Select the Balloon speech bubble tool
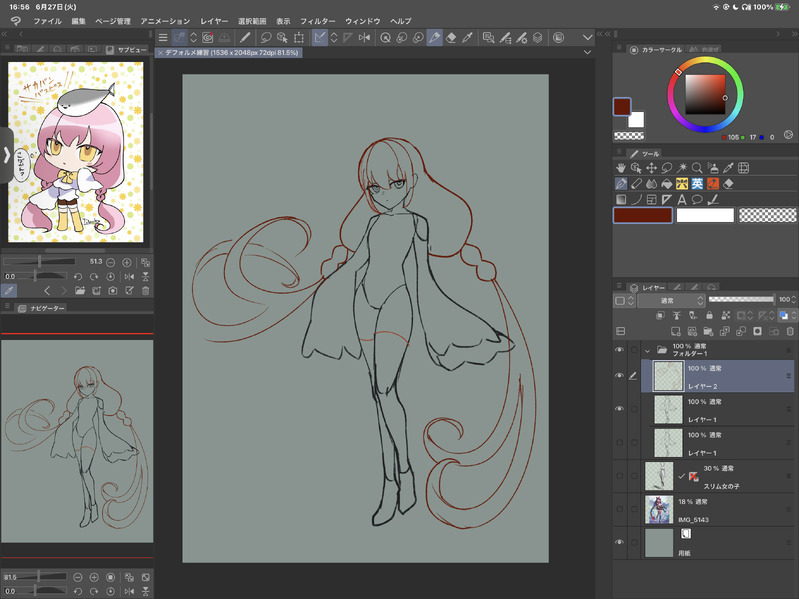799x599 pixels. click(x=696, y=199)
